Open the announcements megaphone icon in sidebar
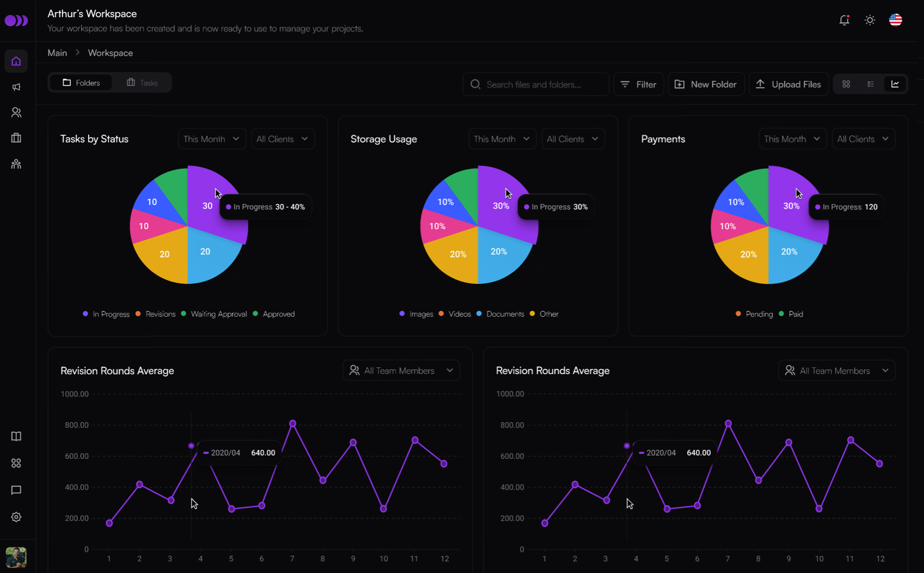Screen dimensions: 924x573 tap(16, 86)
